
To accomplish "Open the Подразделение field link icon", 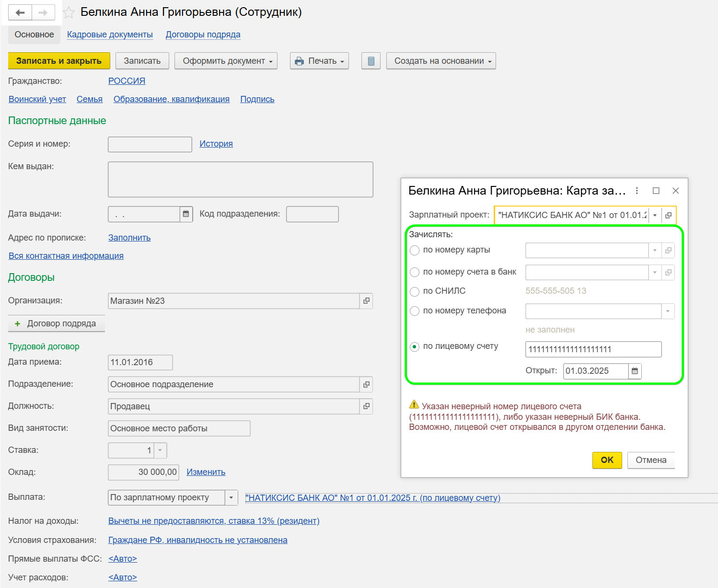I will coord(366,384).
